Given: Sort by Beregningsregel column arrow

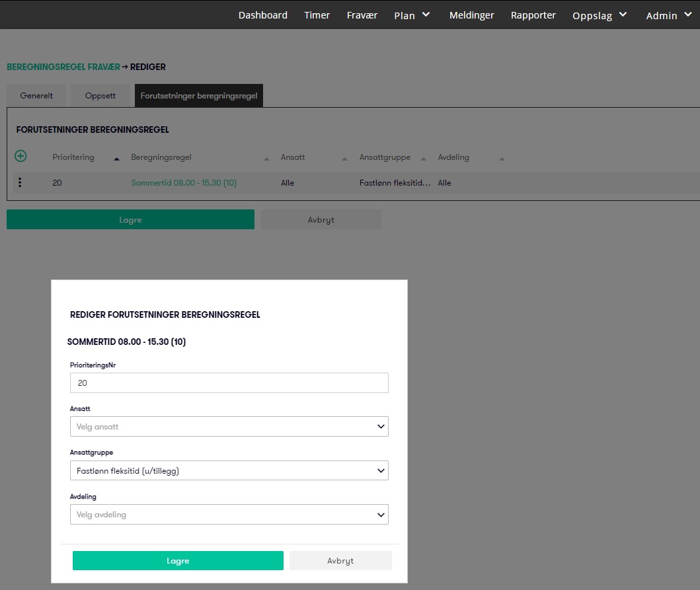Looking at the screenshot, I should (x=266, y=159).
